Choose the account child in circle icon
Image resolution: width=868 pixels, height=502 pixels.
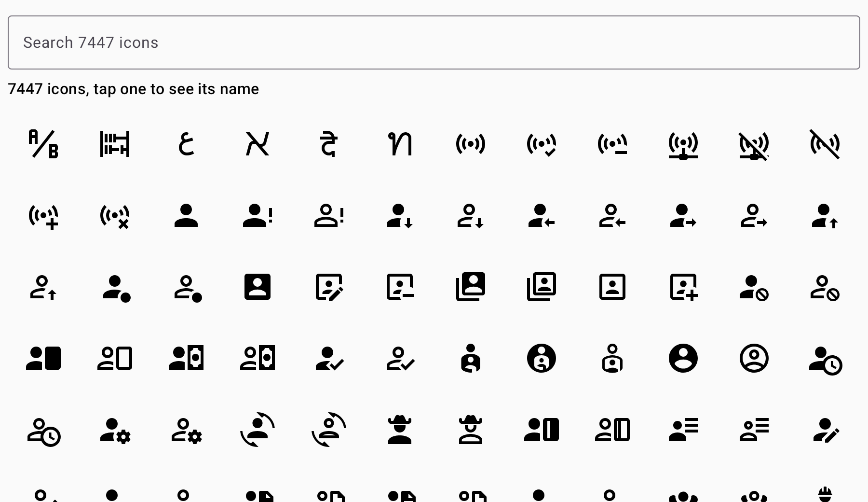click(542, 358)
